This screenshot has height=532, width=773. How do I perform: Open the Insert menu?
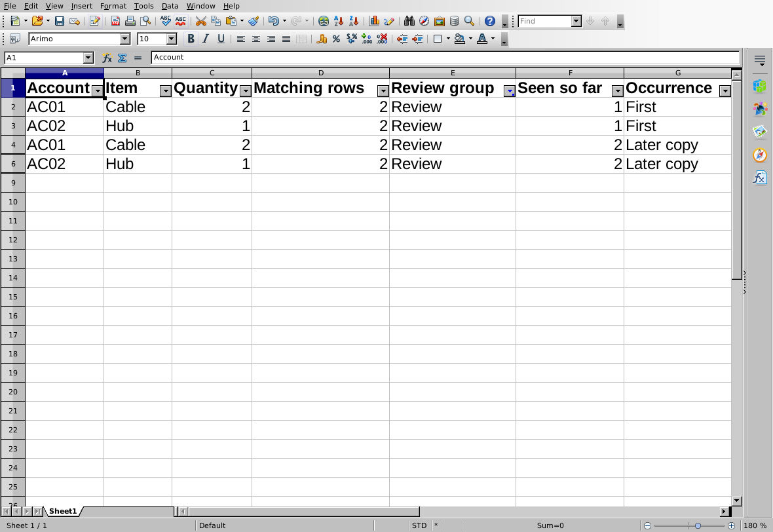[x=81, y=6]
